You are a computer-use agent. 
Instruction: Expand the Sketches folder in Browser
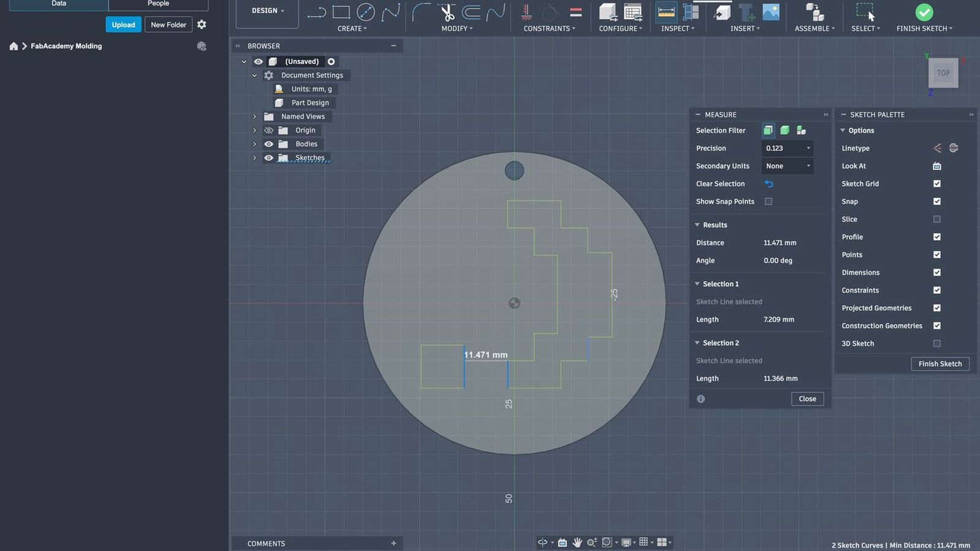[x=255, y=158]
